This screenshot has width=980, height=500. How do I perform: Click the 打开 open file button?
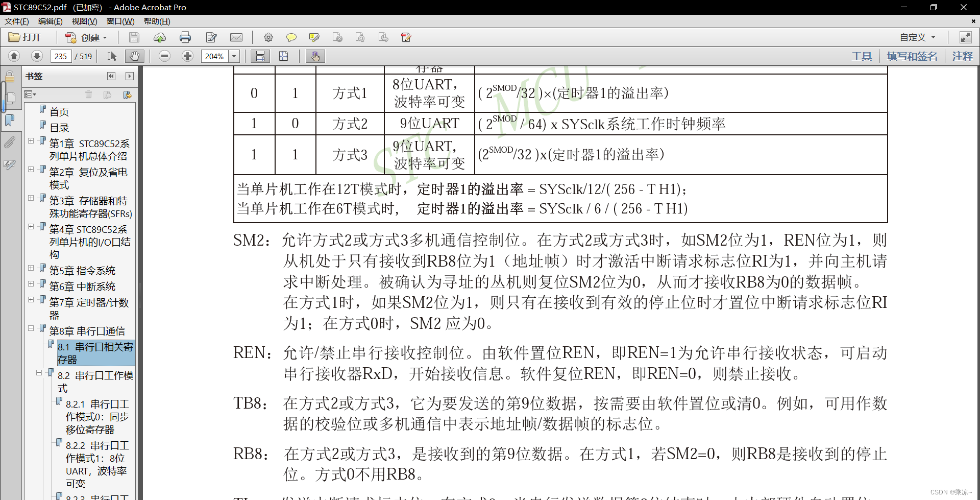pos(25,37)
